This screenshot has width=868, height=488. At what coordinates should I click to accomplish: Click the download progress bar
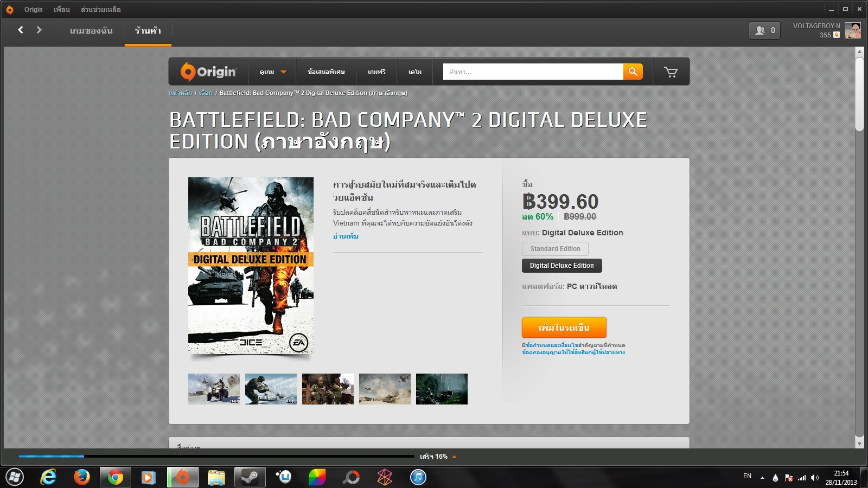tap(216, 457)
